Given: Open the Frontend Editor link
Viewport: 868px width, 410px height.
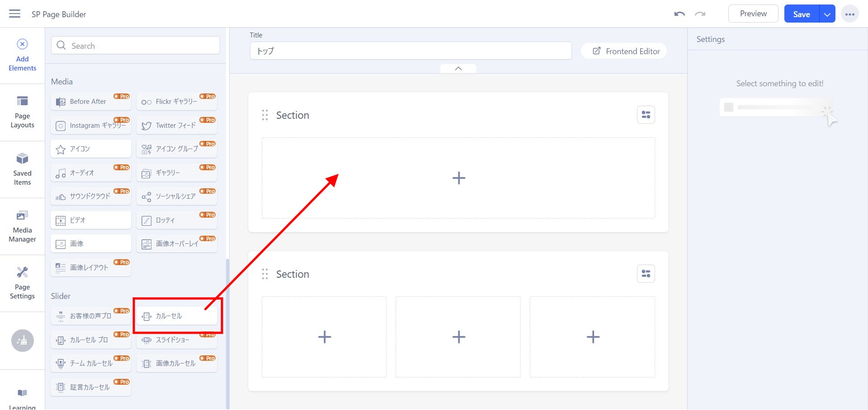Looking at the screenshot, I should 626,51.
